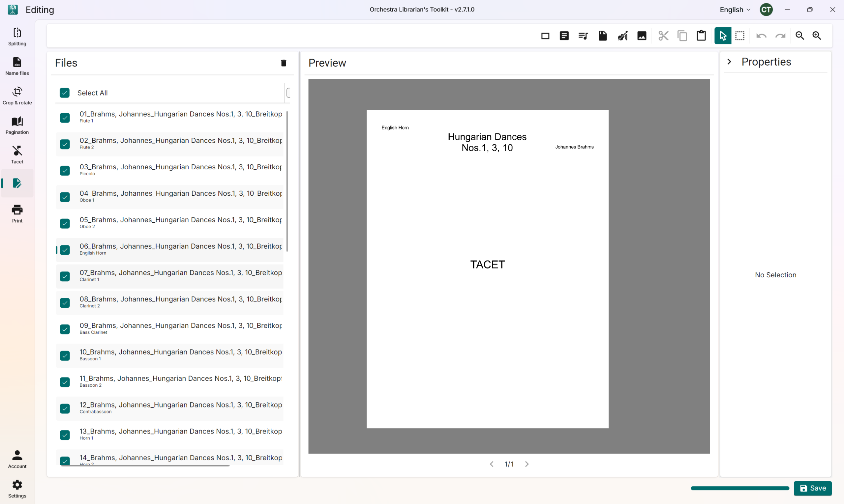
Task: Activate the pointer selection tool
Action: click(x=723, y=36)
